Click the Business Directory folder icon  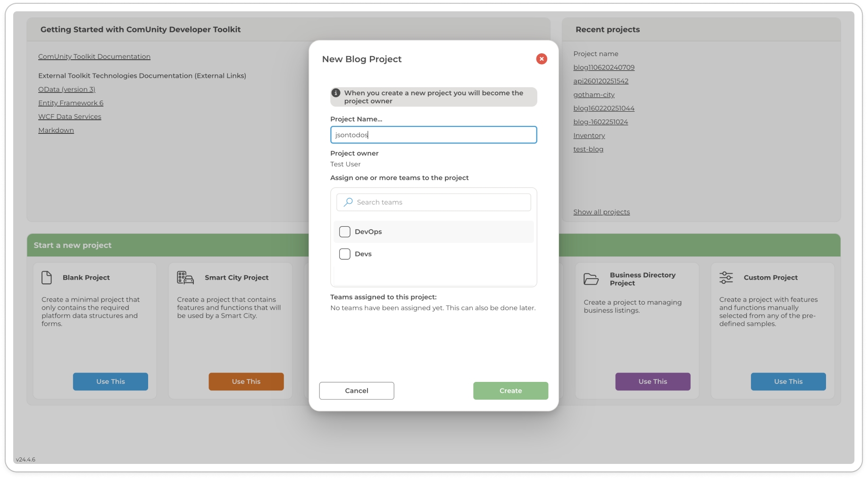591,279
